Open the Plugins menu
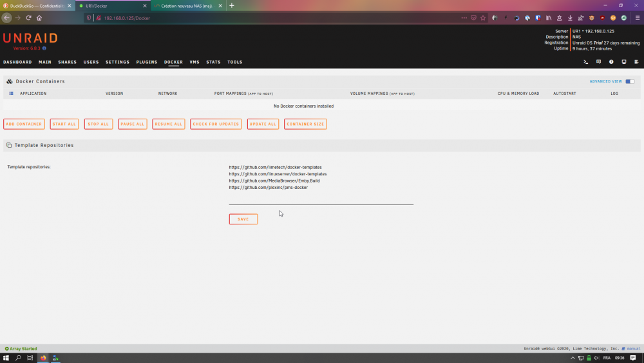 [x=147, y=62]
